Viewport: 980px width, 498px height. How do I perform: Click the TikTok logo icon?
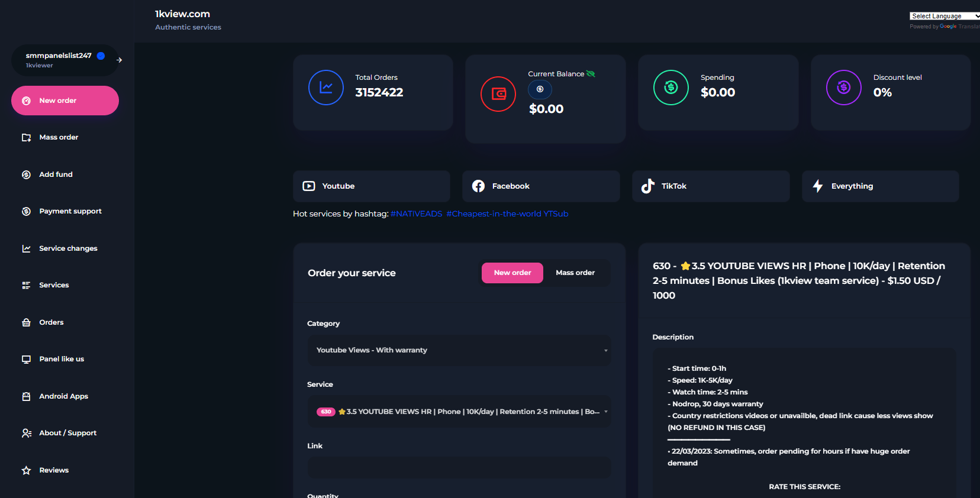pyautogui.click(x=648, y=186)
